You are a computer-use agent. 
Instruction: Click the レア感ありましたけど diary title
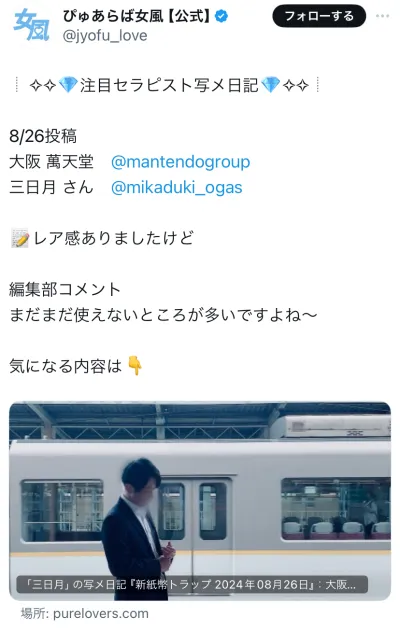pyautogui.click(x=113, y=238)
